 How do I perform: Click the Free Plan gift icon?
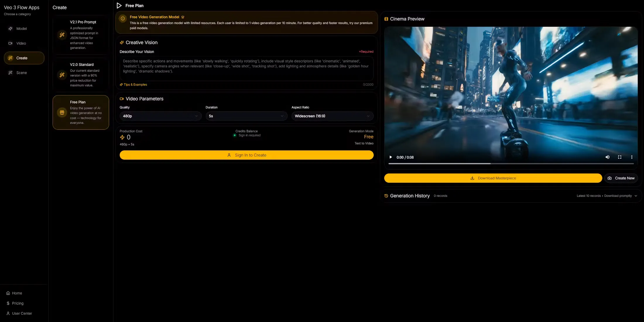click(x=62, y=113)
